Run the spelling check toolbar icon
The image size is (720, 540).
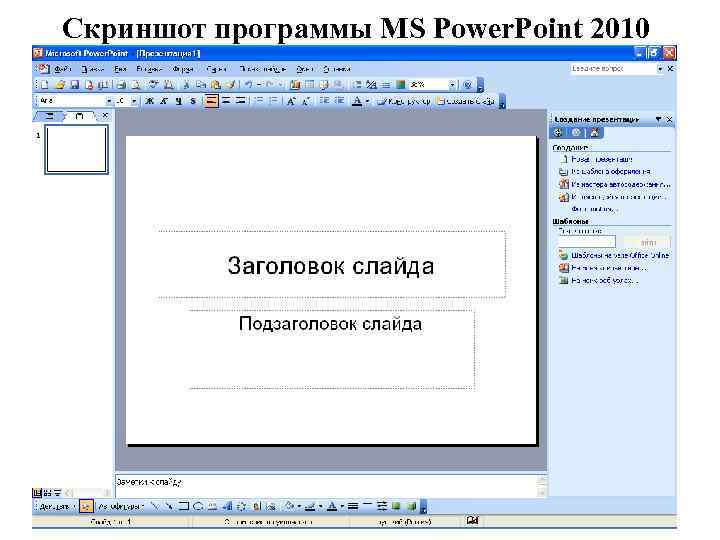pyautogui.click(x=154, y=85)
